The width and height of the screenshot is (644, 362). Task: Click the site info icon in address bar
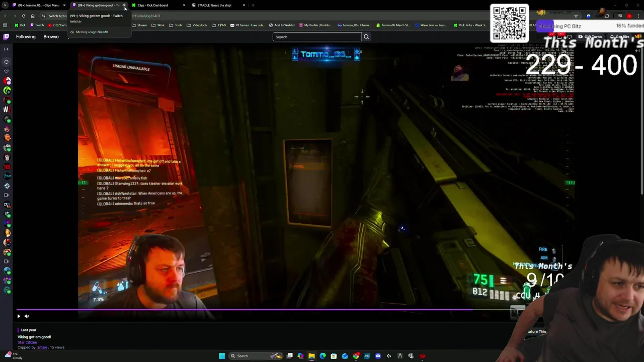point(43,16)
